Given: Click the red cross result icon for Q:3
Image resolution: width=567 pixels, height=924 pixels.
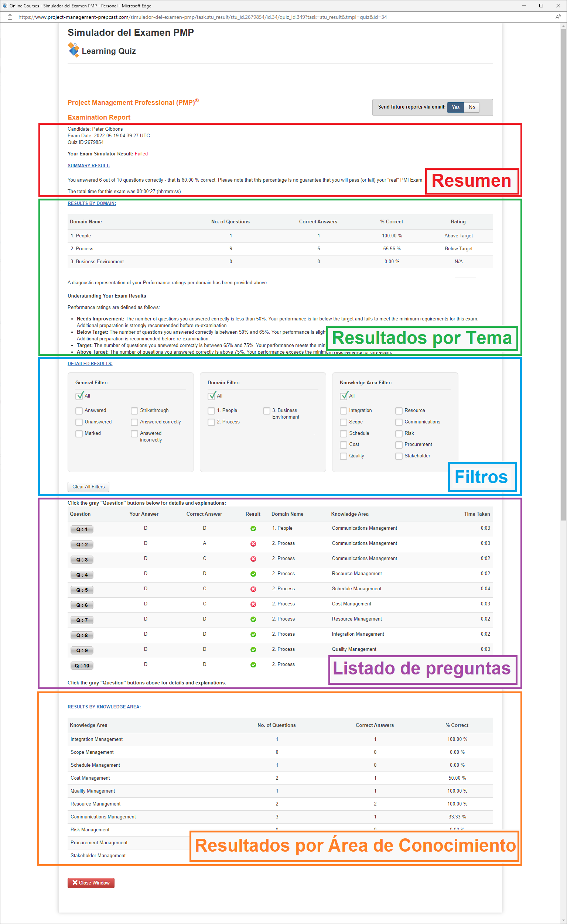Looking at the screenshot, I should (x=253, y=559).
